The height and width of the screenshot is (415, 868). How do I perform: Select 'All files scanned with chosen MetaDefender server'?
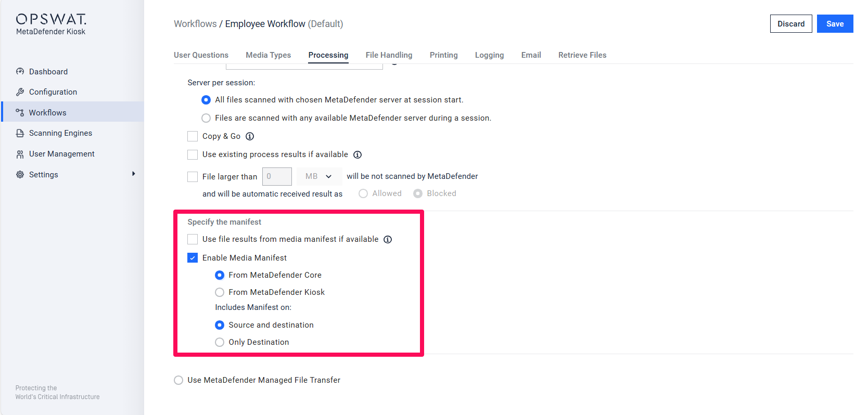coord(206,100)
